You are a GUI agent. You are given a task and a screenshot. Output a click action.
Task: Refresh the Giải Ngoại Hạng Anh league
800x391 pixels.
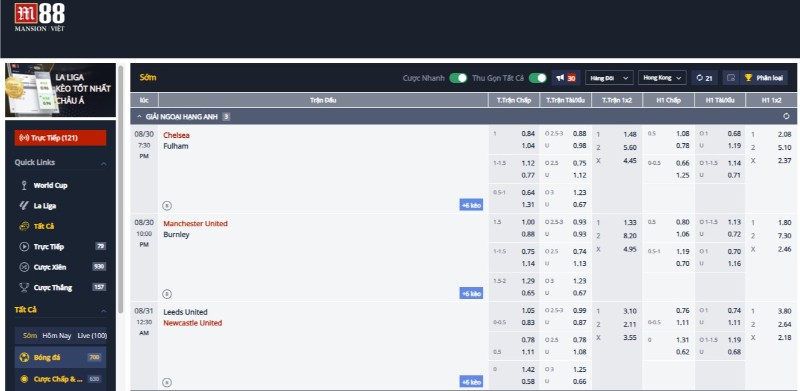[786, 116]
